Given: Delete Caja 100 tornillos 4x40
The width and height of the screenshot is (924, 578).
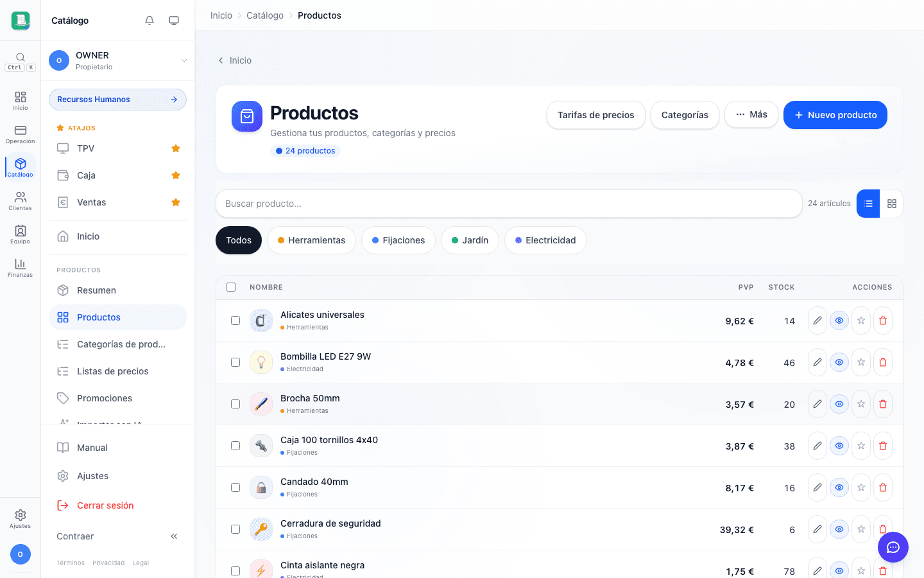Looking at the screenshot, I should pyautogui.click(x=883, y=446).
